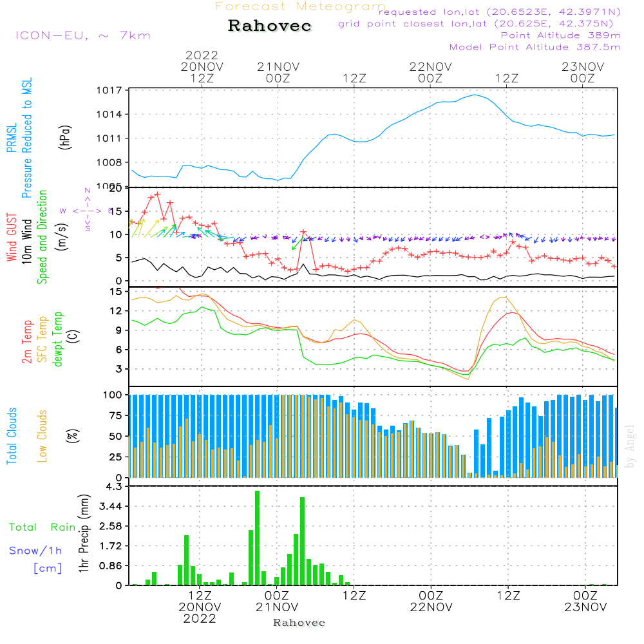Click the 'Forecast Meteogram' heading

(x=300, y=6)
